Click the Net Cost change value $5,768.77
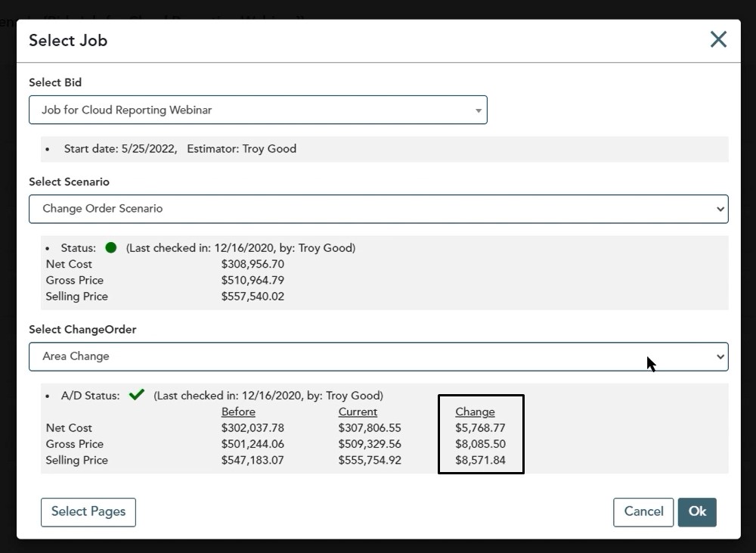The image size is (756, 553). point(480,428)
